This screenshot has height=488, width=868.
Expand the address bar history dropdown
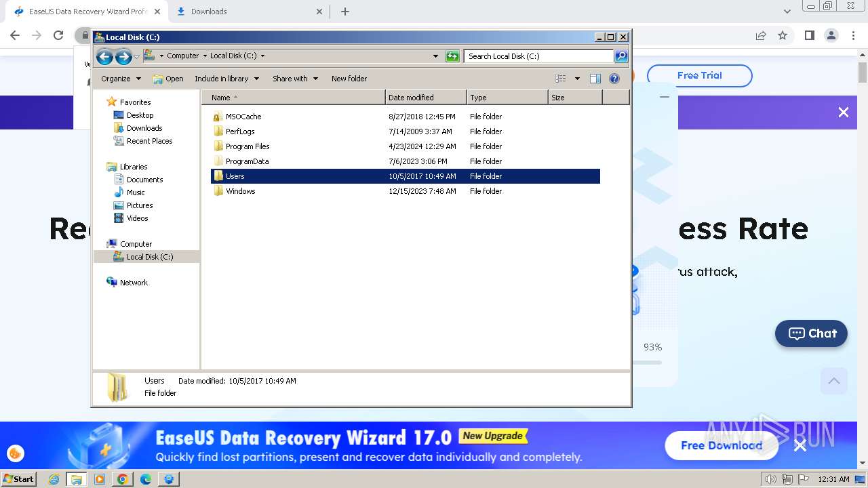(x=435, y=56)
